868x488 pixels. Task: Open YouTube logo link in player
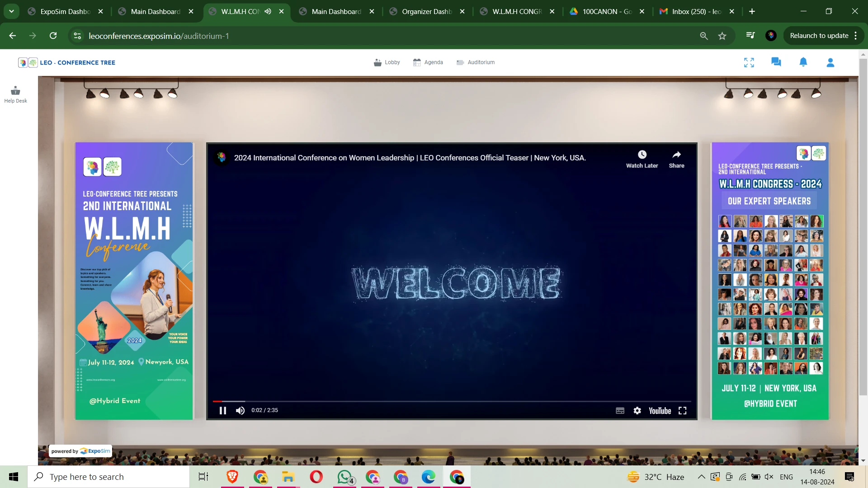(x=660, y=411)
